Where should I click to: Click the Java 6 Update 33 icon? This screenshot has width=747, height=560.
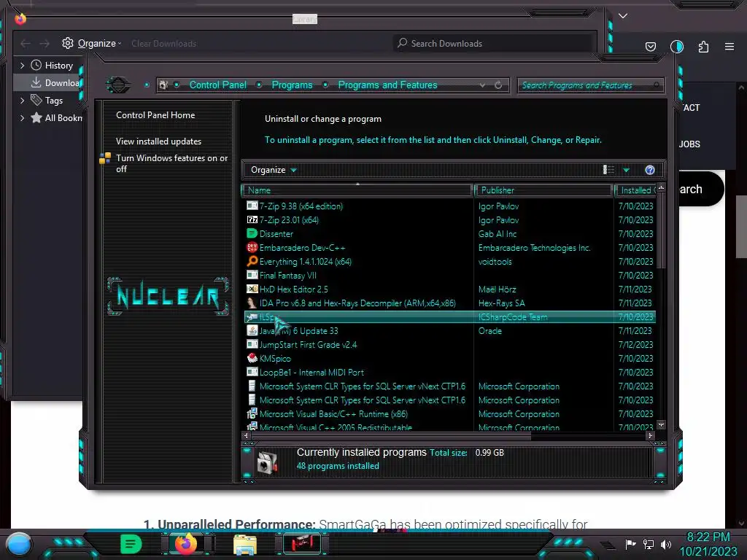pos(252,330)
